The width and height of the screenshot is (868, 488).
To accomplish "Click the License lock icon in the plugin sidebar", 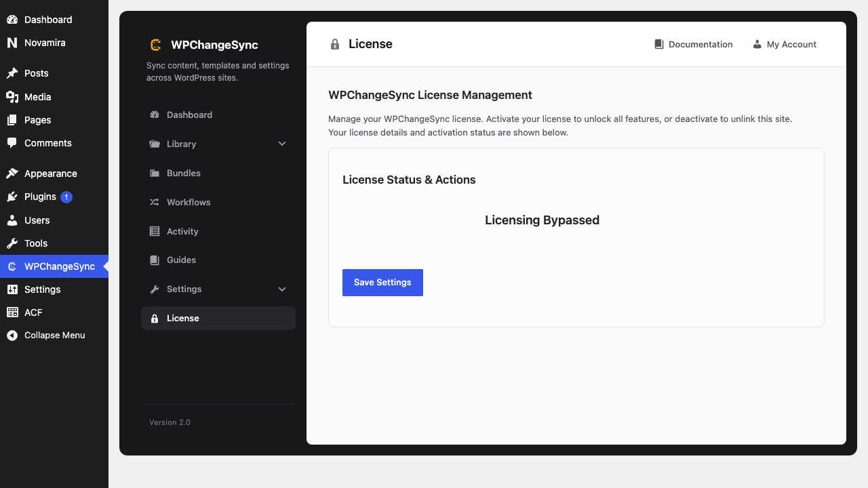I will click(155, 319).
